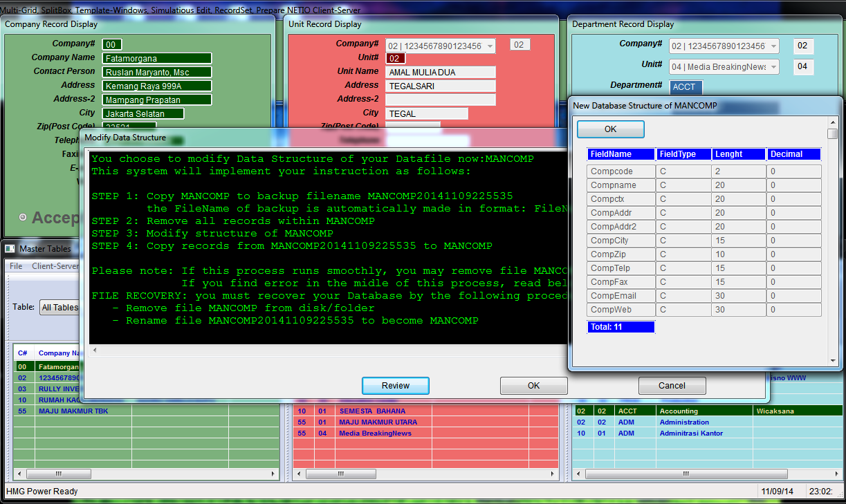This screenshot has height=504, width=846.
Task: Click scroll-down arrow in New Database Structure
Action: tap(833, 360)
